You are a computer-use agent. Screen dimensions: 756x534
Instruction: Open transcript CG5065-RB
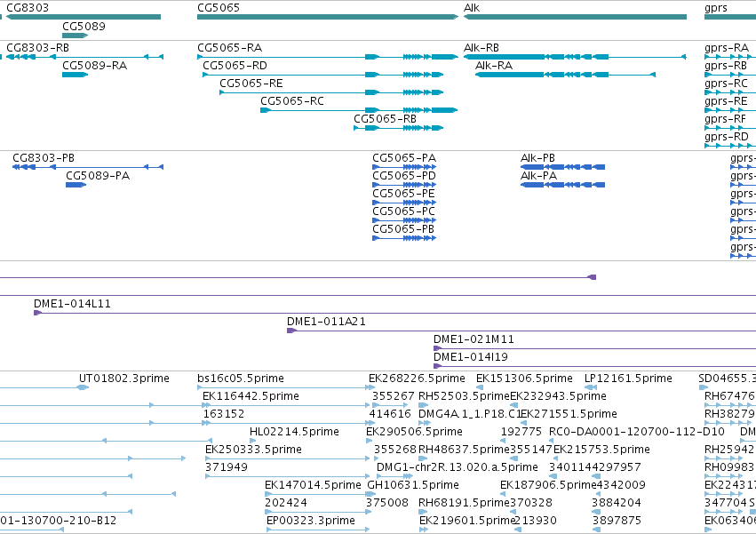pos(386,119)
